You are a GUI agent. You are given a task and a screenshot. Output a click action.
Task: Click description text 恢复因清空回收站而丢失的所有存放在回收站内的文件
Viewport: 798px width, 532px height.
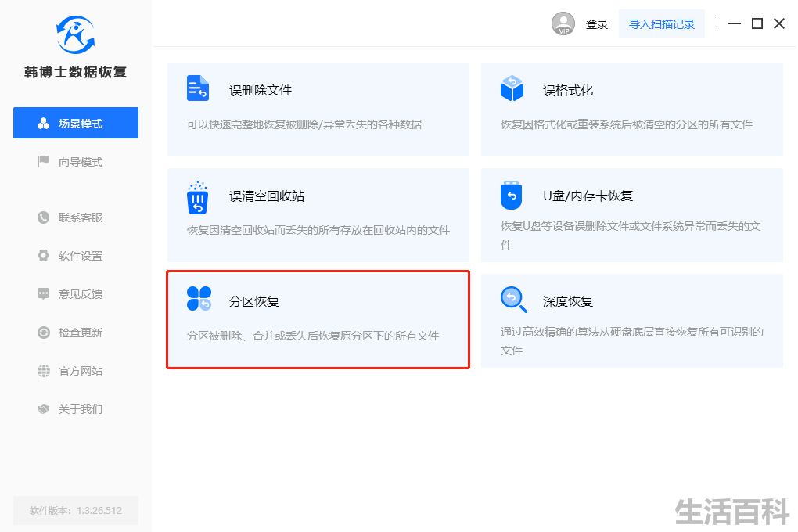318,230
